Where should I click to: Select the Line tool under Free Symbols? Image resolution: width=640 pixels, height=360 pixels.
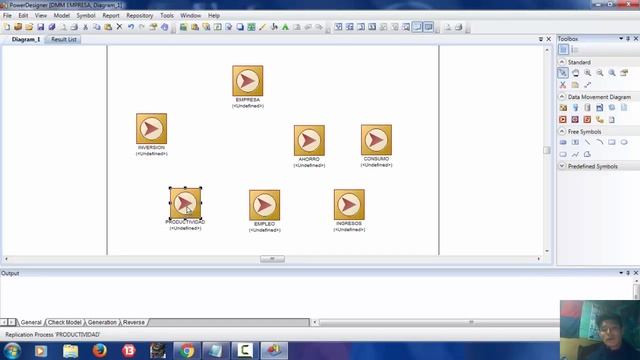coord(587,142)
